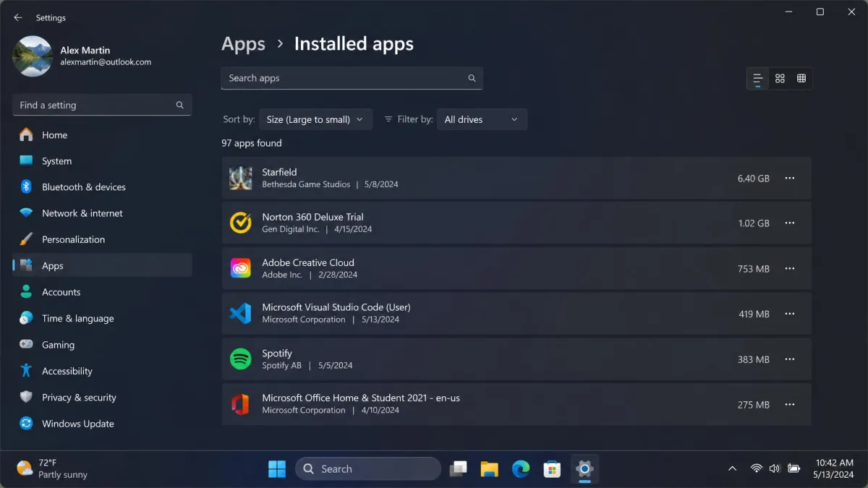
Task: Open Accessibility settings
Action: (x=102, y=371)
